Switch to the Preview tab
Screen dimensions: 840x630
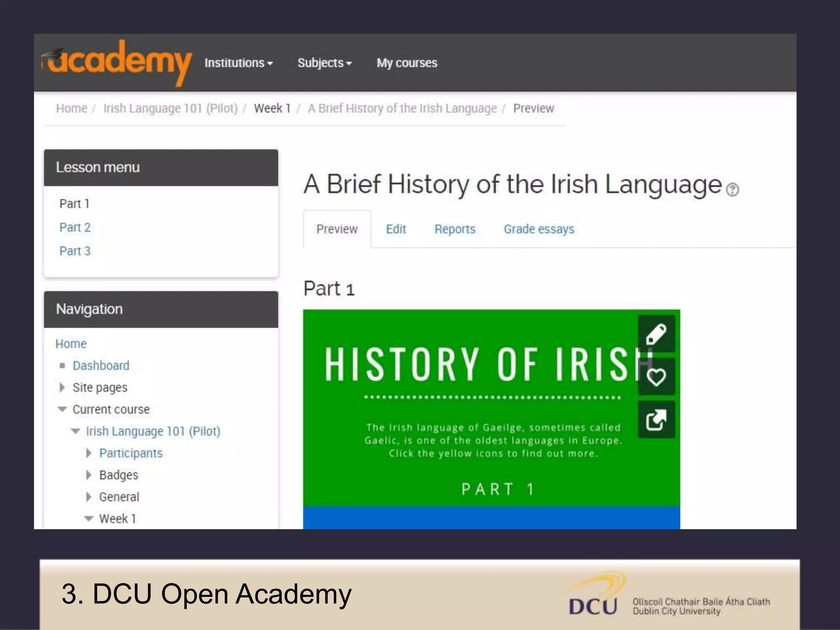coord(337,229)
